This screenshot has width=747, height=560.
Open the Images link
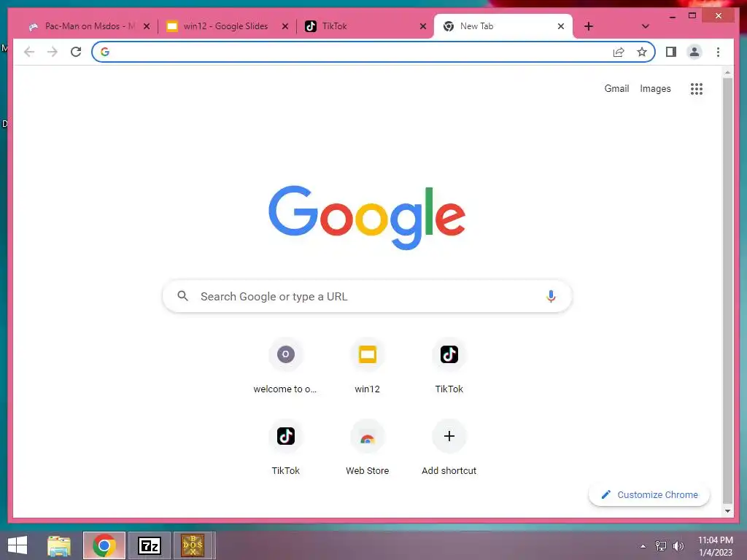(655, 88)
